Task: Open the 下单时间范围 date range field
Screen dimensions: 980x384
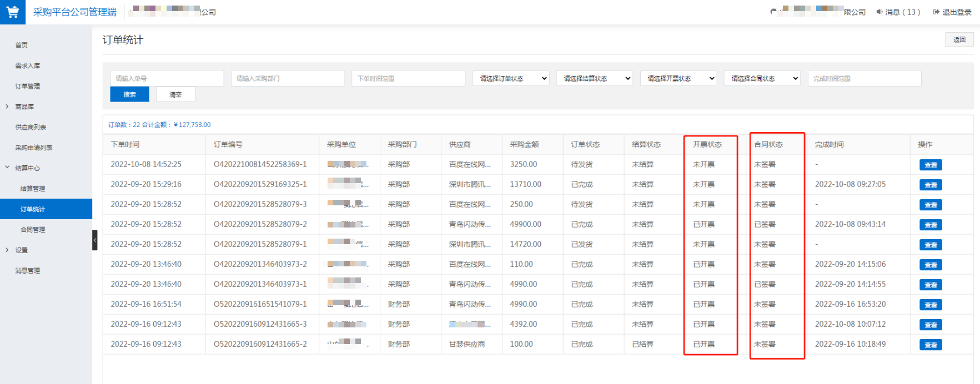Action: pyautogui.click(x=408, y=78)
